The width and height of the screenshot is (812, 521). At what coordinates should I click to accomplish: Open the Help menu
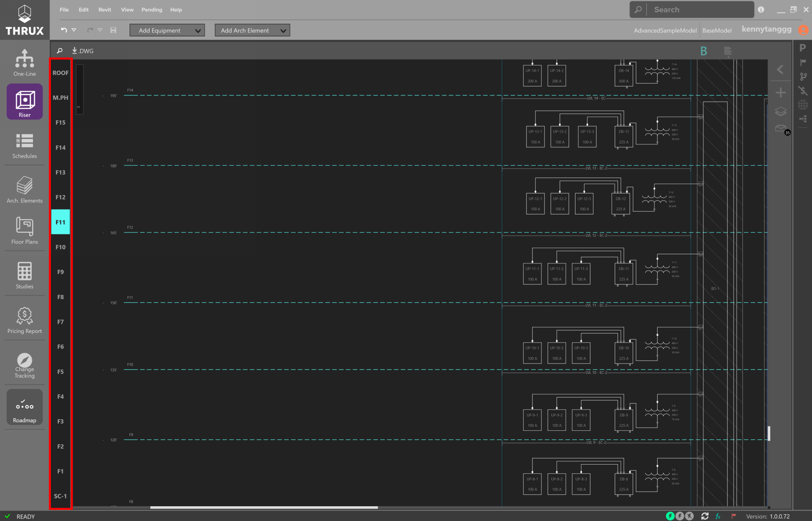(176, 10)
